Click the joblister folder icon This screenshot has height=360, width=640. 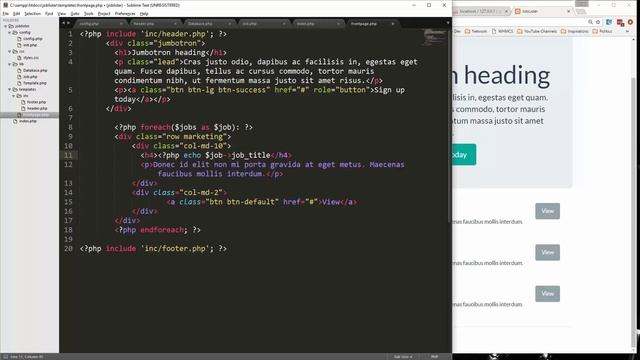pos(11,26)
